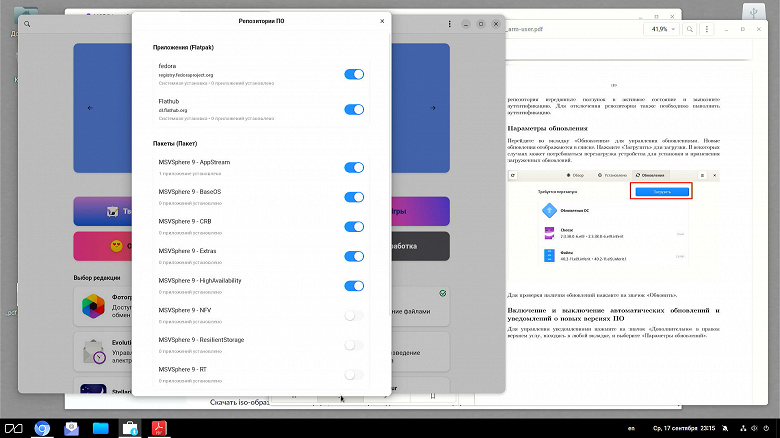Click the en keyboard layout indicator
Image resolution: width=780 pixels, height=438 pixels.
coord(631,428)
